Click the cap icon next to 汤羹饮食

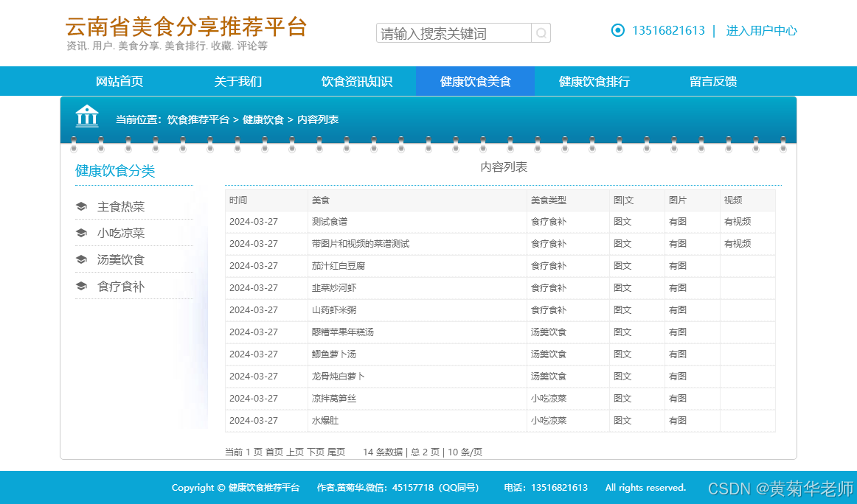81,259
